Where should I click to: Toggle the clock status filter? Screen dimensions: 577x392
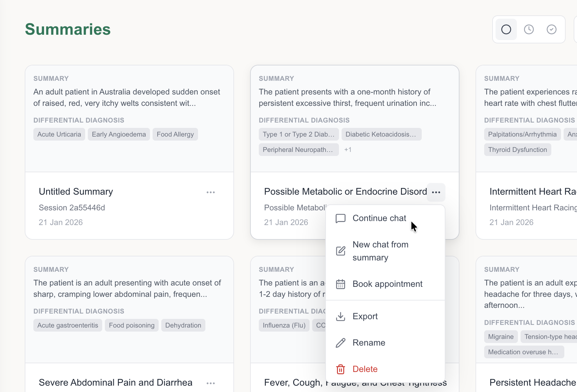[x=529, y=29]
